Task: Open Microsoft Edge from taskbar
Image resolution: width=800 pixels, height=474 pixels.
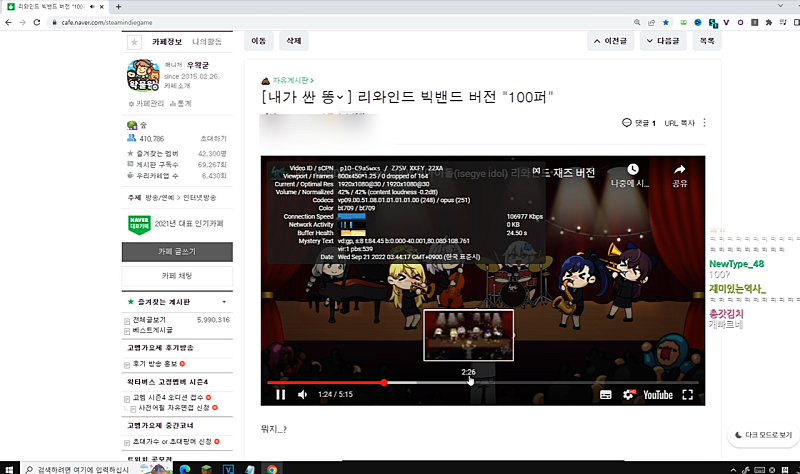Action: (x=185, y=469)
